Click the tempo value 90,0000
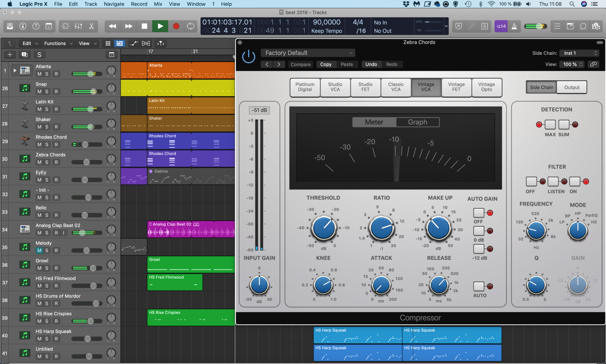 click(x=327, y=22)
